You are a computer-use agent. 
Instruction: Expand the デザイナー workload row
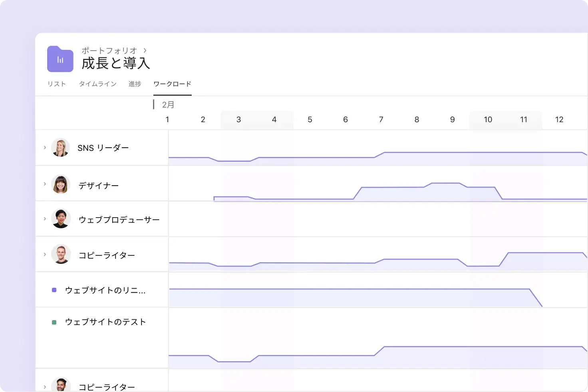45,184
